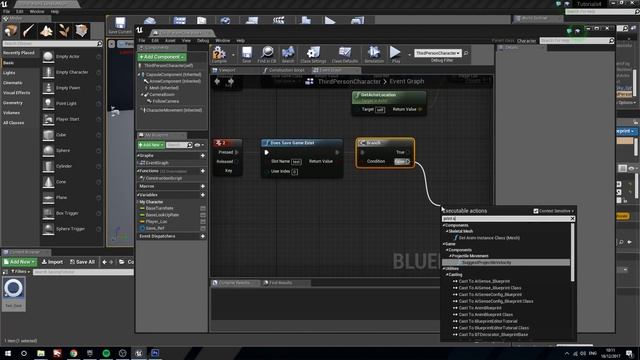Toggle visibility eye for BaseTurnRate variable
The height and width of the screenshot is (360, 640).
[203, 208]
